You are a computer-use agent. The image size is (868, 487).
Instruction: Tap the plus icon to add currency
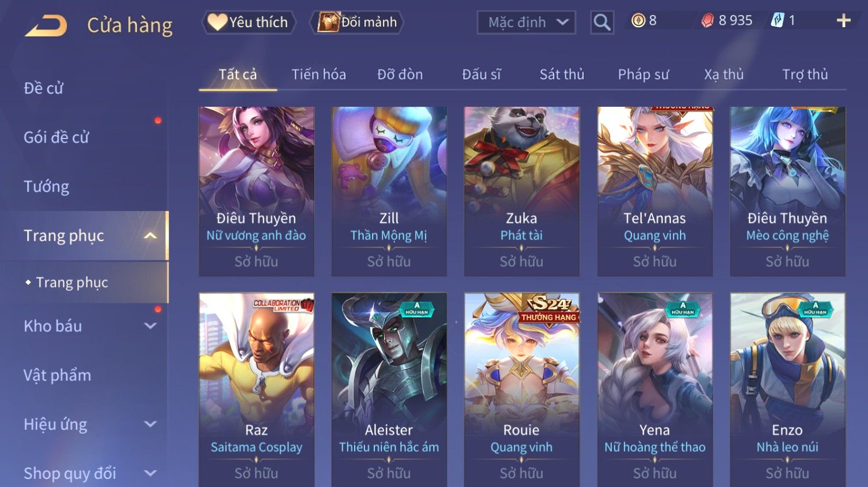pos(844,21)
